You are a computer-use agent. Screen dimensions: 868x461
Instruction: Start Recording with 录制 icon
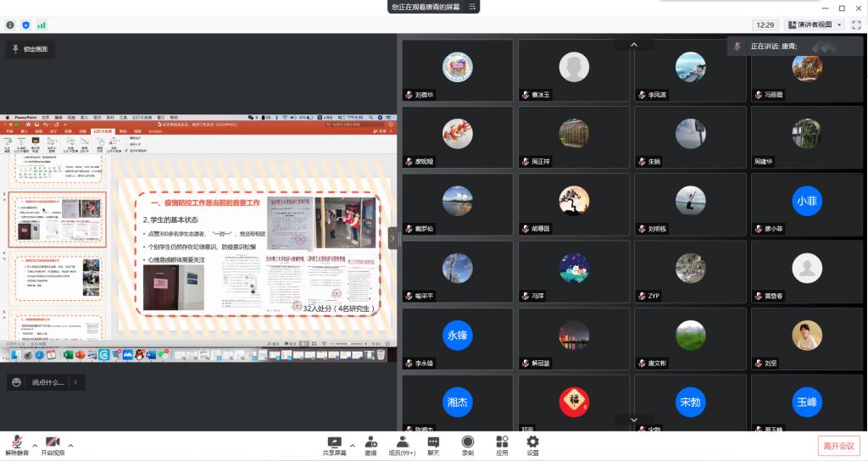coord(468,443)
